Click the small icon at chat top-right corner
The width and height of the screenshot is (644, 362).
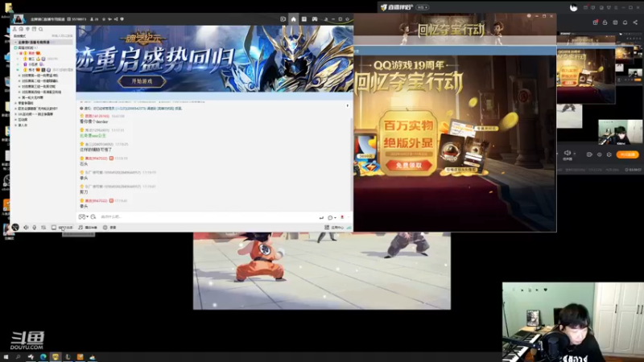coord(348,106)
